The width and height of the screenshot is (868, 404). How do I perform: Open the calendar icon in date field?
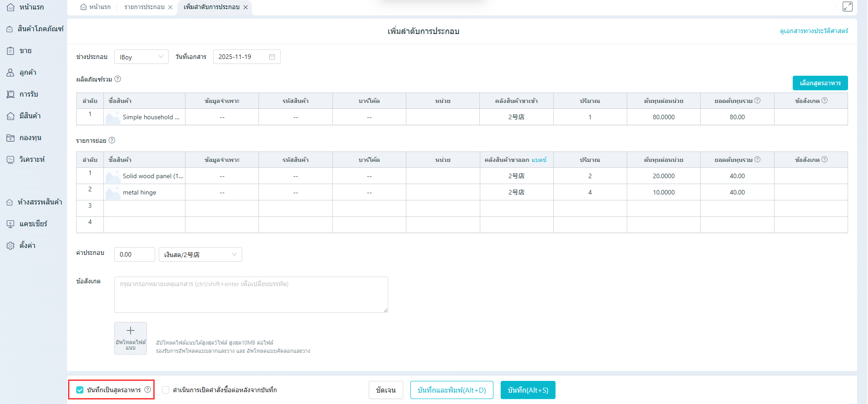click(272, 57)
